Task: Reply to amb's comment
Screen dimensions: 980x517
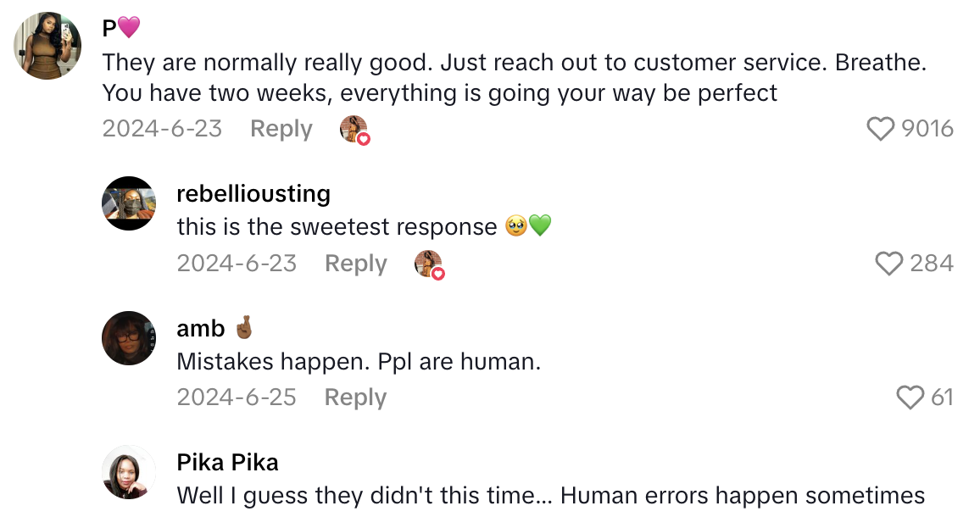Action: coord(356,397)
